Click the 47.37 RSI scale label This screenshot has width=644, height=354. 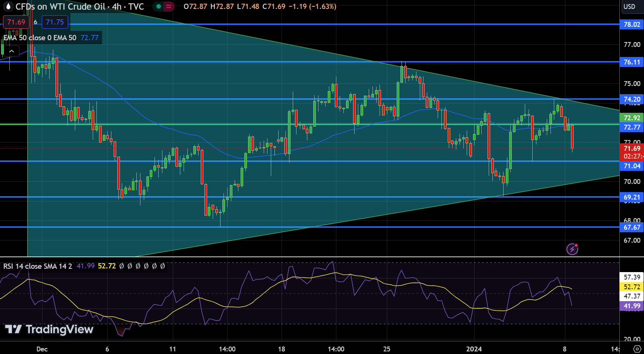[x=632, y=296]
